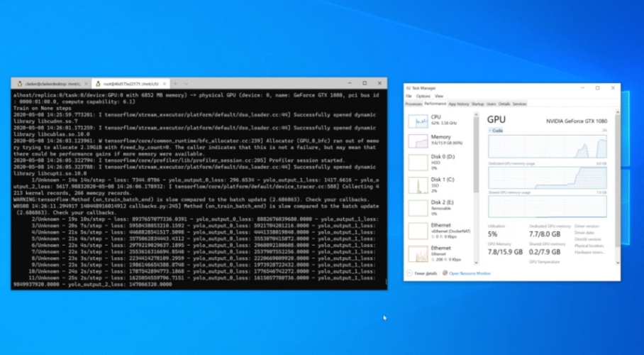Click the Cuda utilization graph
Viewport: 644px width, 355px height.
click(547, 146)
